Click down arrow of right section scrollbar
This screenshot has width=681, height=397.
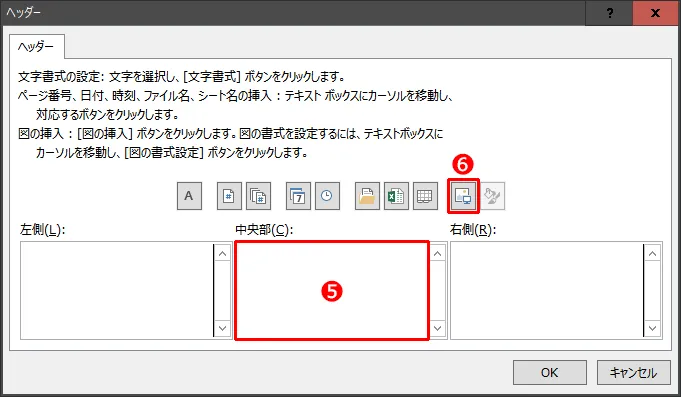[x=652, y=328]
